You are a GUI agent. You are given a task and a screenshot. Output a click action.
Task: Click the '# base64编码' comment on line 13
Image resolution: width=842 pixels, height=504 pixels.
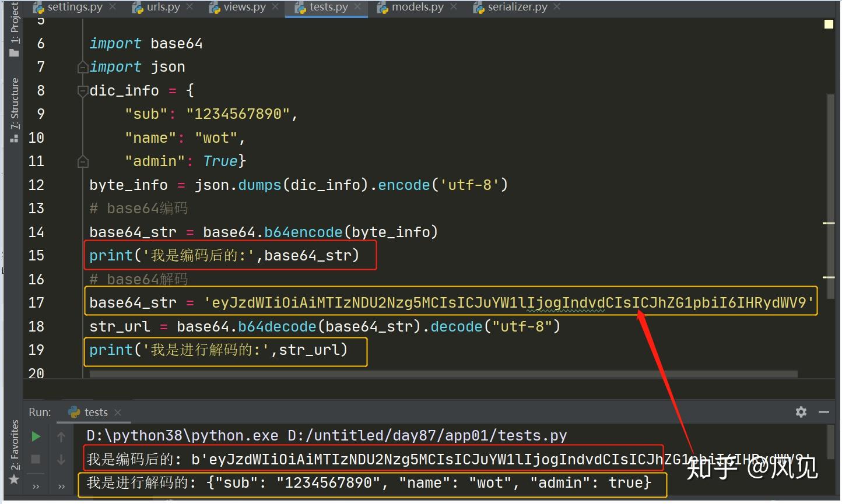pyautogui.click(x=138, y=209)
